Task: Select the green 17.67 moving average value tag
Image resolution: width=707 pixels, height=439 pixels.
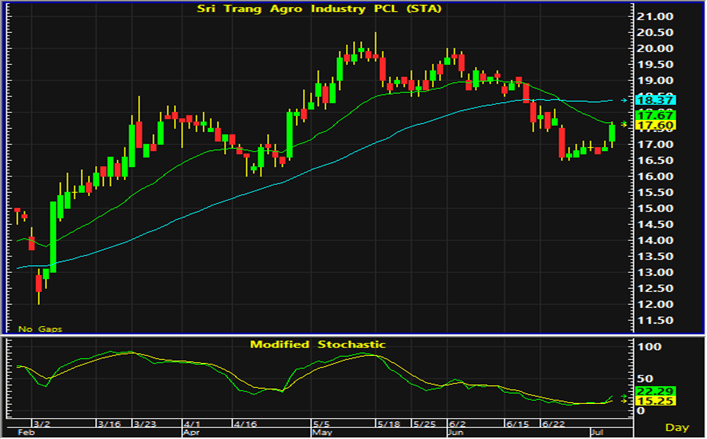Action: (655, 115)
